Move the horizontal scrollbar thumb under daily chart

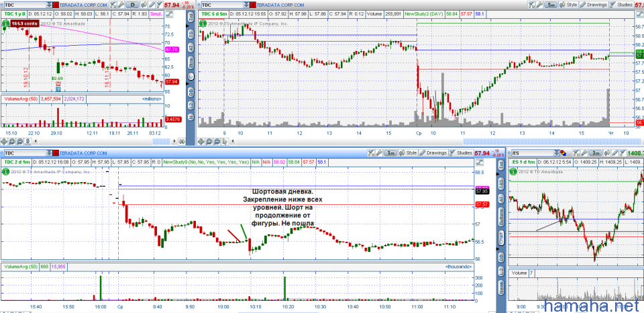[x=162, y=141]
